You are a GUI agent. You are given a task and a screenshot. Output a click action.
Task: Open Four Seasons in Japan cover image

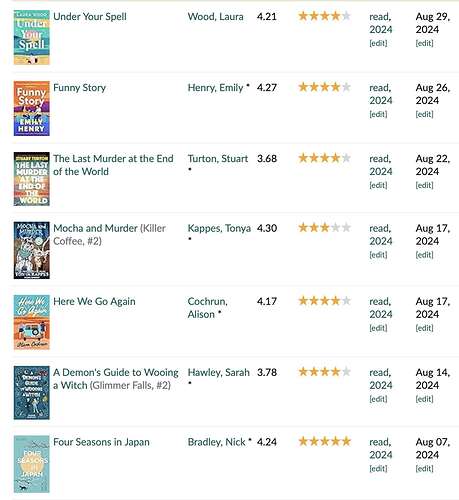(x=32, y=464)
